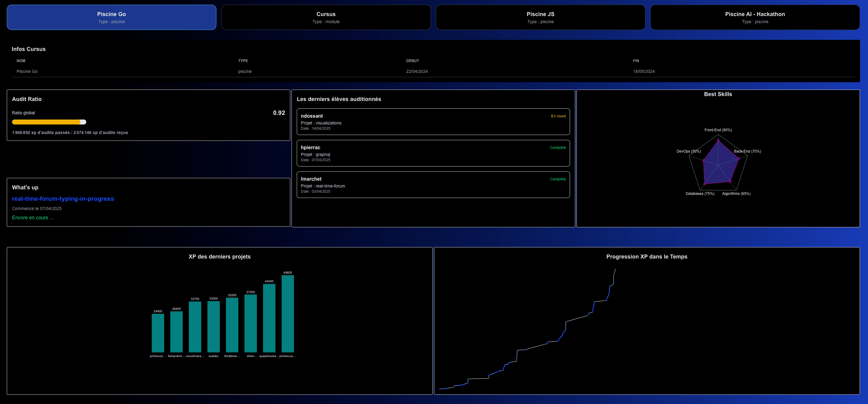
Task: Click the top of the XP progression line
Action: 615,269
